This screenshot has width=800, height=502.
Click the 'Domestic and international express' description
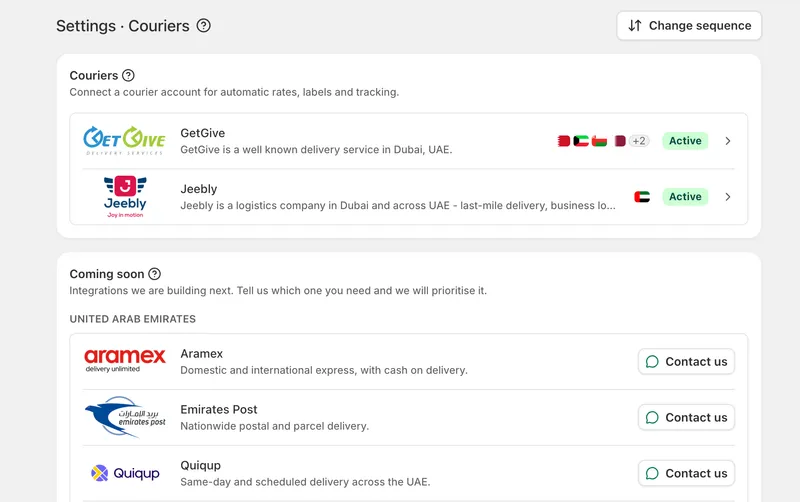coord(324,370)
